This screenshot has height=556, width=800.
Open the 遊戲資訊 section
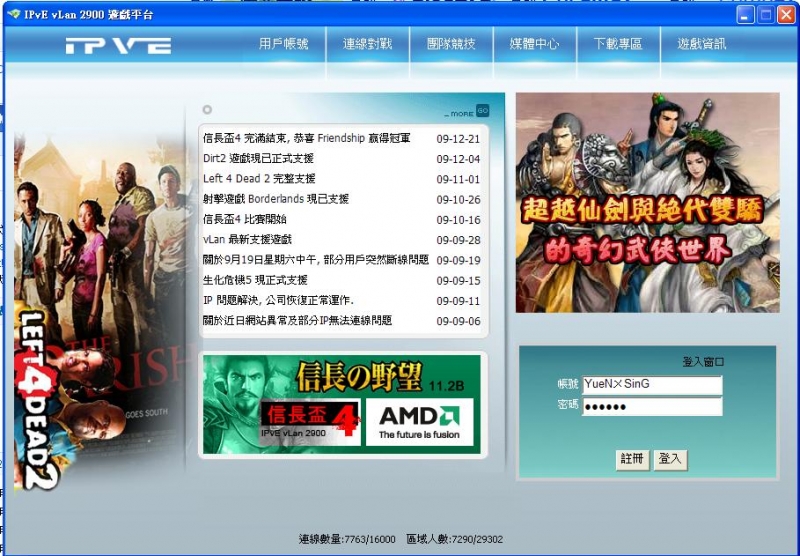702,44
